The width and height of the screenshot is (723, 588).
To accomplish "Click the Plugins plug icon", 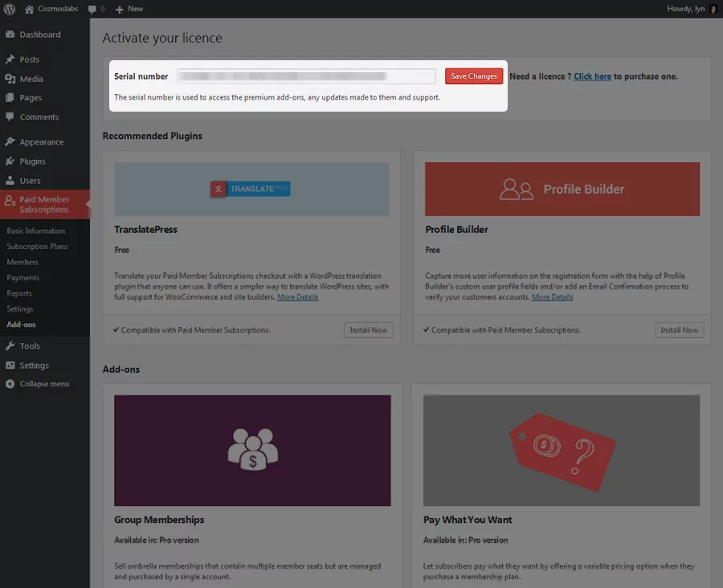I will pos(10,161).
